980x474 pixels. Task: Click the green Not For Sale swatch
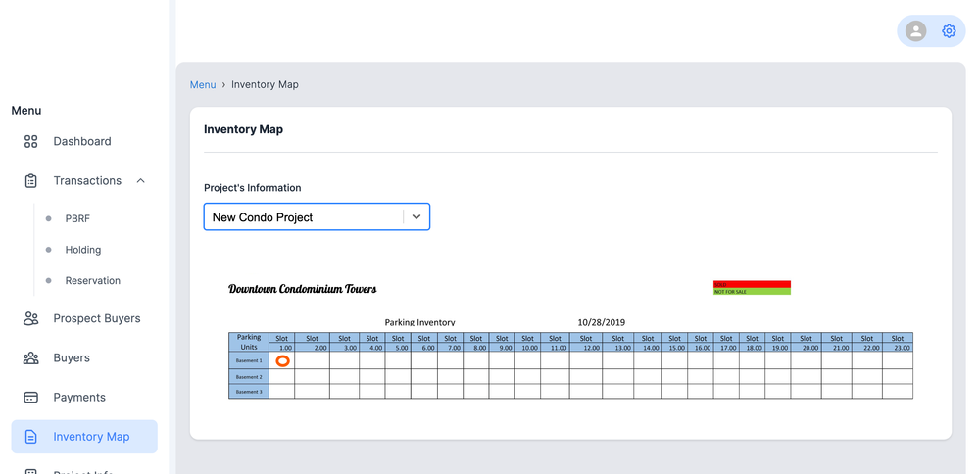click(x=752, y=292)
